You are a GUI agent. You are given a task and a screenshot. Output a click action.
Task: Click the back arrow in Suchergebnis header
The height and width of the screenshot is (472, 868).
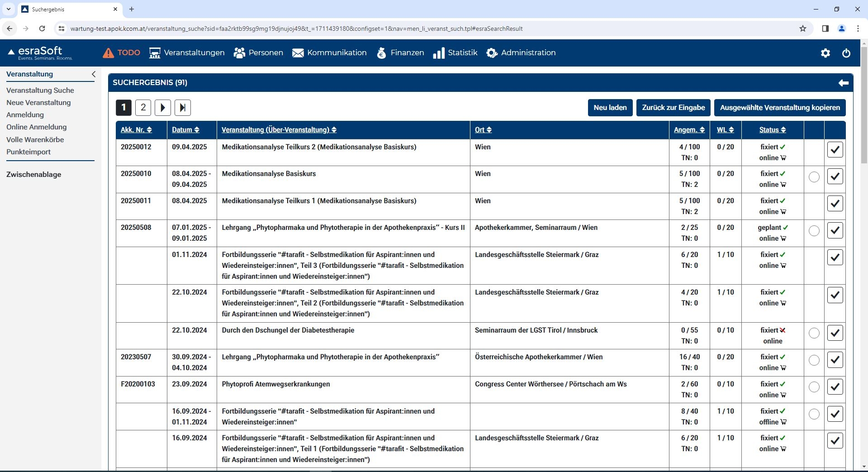(843, 83)
